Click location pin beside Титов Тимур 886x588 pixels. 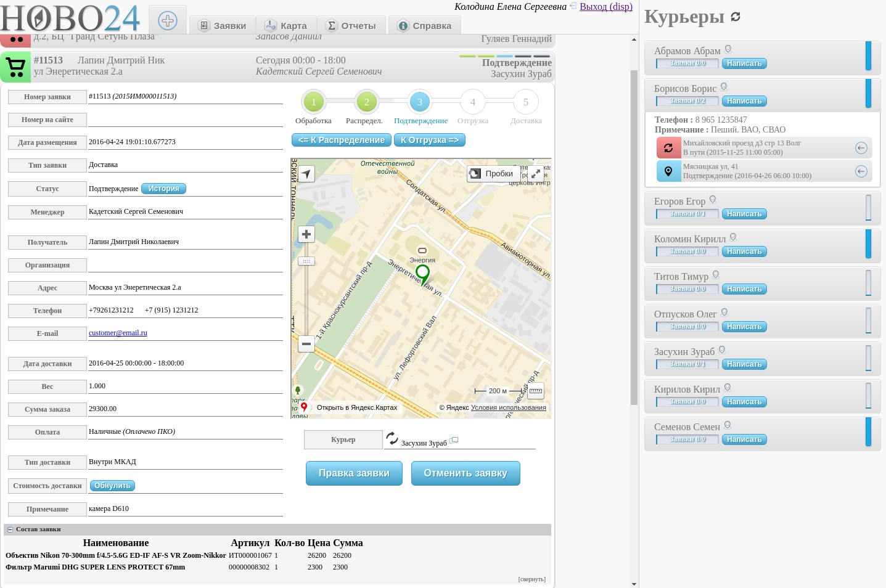coord(716,275)
